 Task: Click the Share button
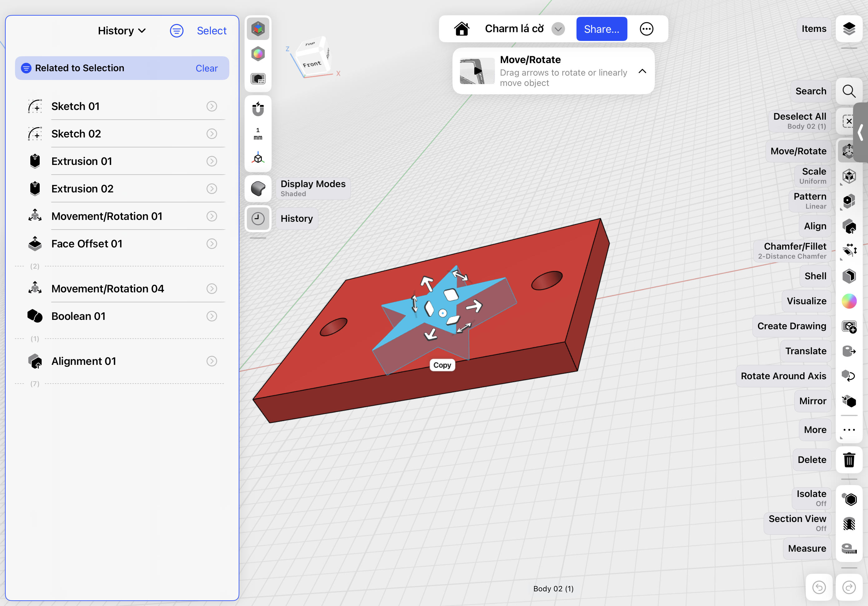pos(601,29)
